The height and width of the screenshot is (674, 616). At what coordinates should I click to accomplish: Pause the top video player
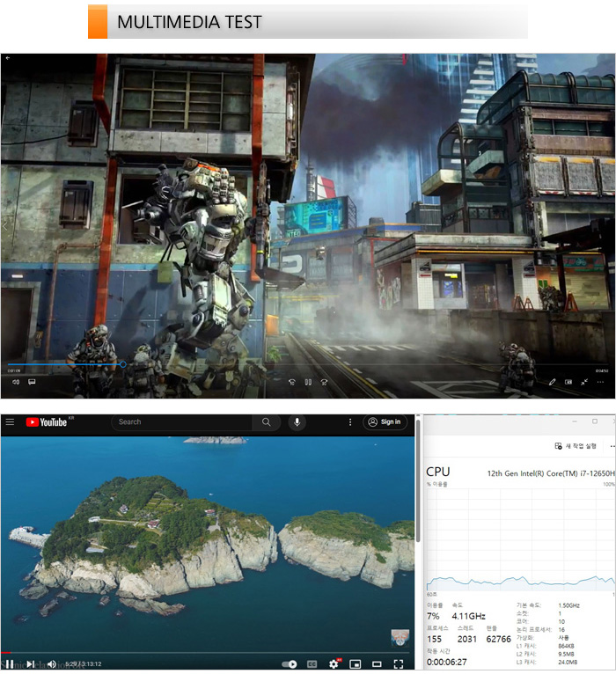coord(308,382)
